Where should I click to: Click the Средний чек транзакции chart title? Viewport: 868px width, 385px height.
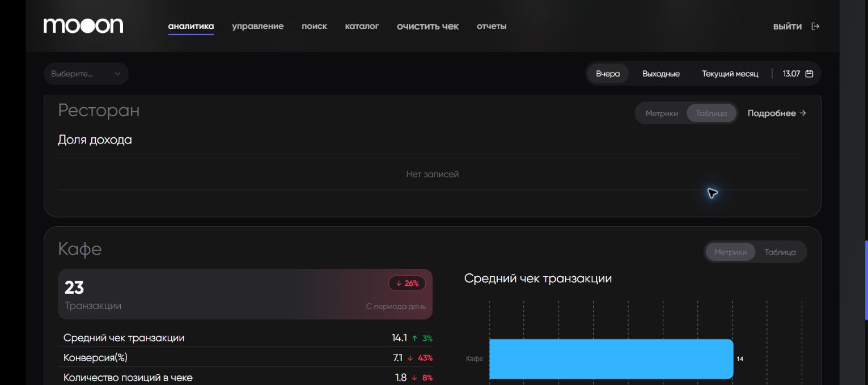(538, 278)
